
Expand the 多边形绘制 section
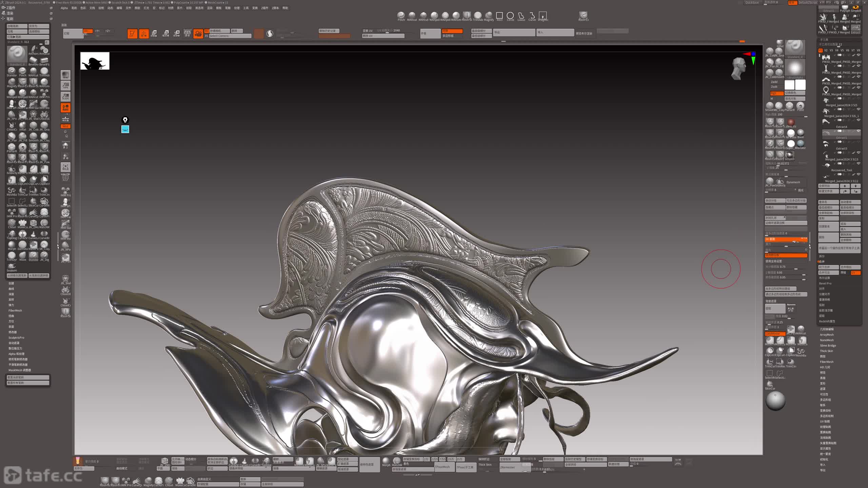pyautogui.click(x=827, y=416)
